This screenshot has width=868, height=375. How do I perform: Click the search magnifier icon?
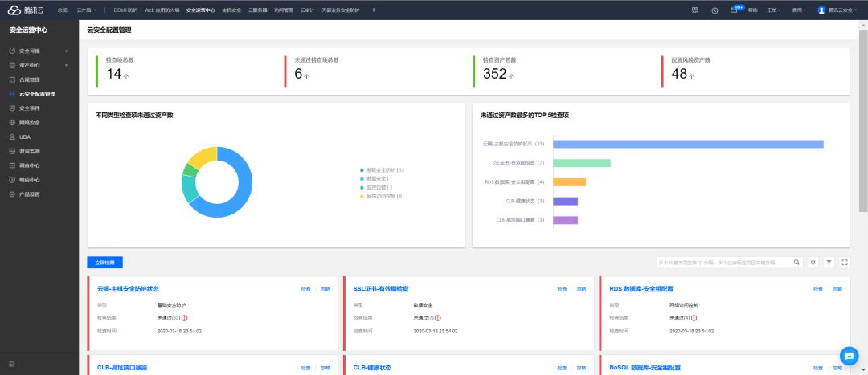[x=796, y=262]
